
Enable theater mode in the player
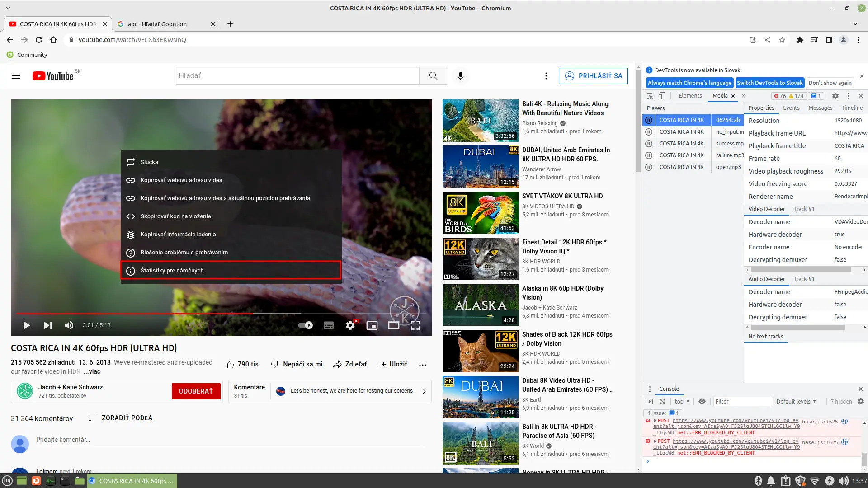click(394, 325)
